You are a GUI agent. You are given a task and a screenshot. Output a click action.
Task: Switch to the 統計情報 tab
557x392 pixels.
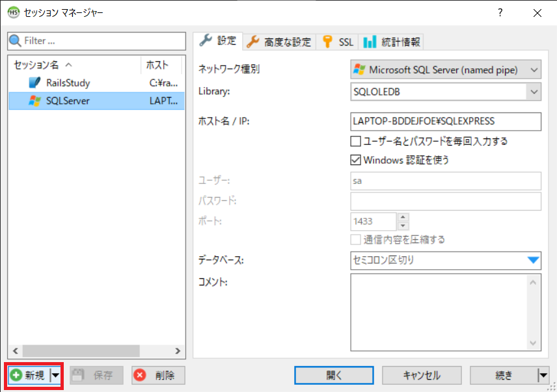coord(391,42)
